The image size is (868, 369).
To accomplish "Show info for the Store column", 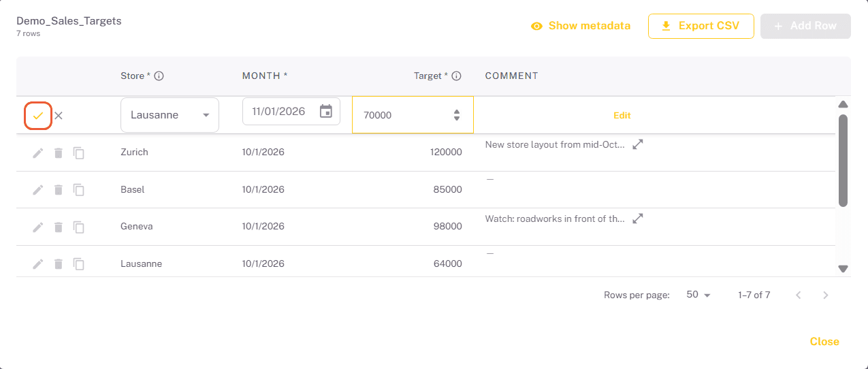I will [x=159, y=76].
